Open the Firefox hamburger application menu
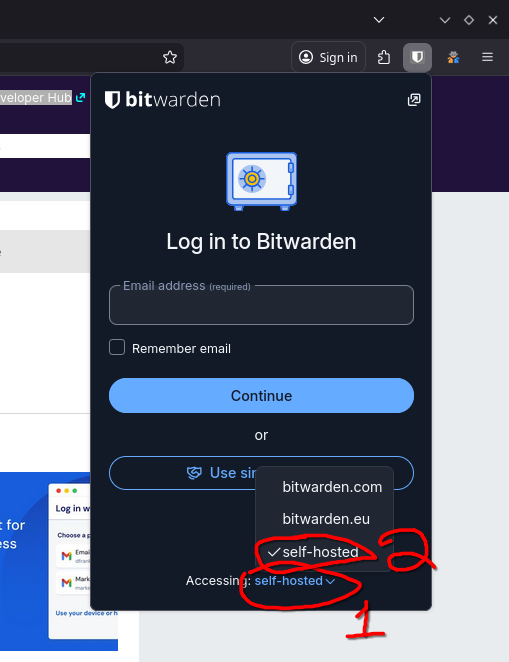Screen dimensions: 509x662 coord(487,57)
